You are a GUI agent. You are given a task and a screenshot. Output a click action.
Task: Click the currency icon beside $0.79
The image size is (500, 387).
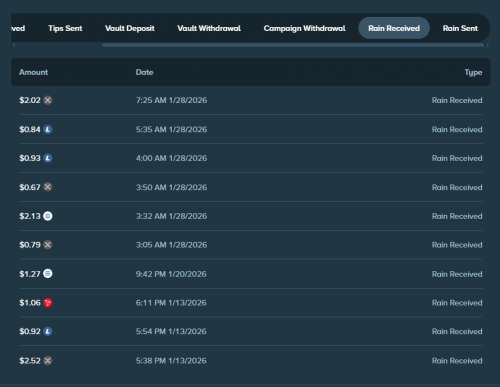pyautogui.click(x=48, y=245)
